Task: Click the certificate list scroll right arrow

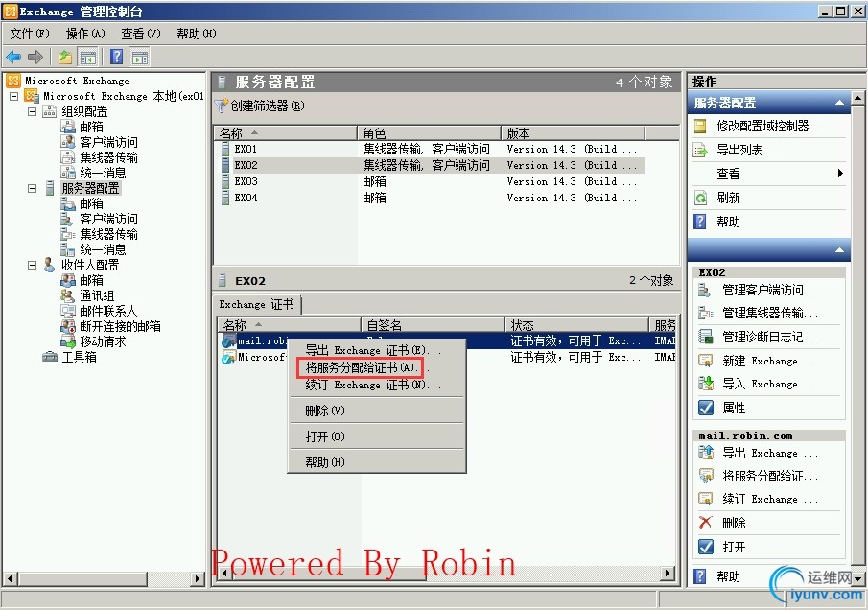Action: tap(669, 574)
